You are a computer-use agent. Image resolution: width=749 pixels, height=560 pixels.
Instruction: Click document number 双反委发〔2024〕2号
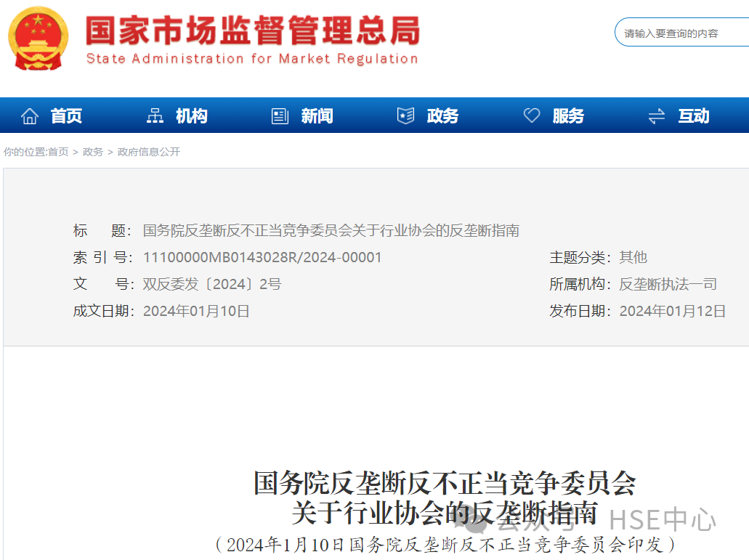(x=212, y=284)
